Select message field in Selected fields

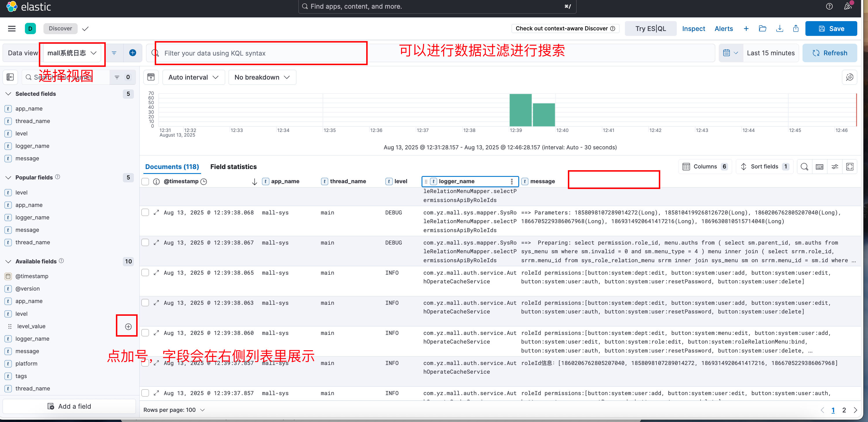27,159
